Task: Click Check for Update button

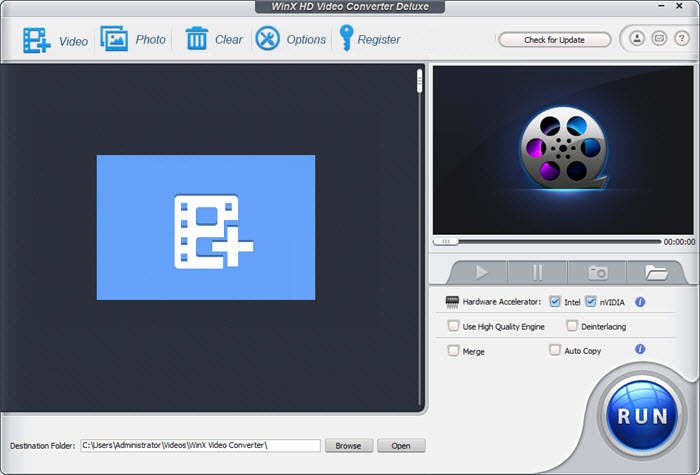Action: click(x=554, y=40)
